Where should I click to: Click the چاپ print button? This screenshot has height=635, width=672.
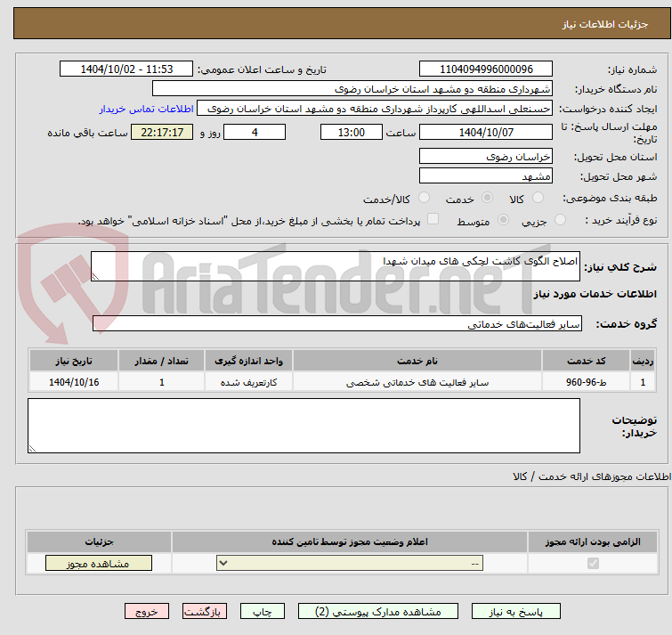[x=263, y=611]
